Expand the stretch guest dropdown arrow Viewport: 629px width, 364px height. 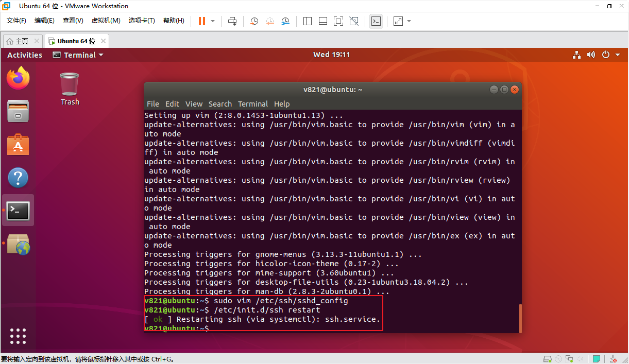(409, 21)
